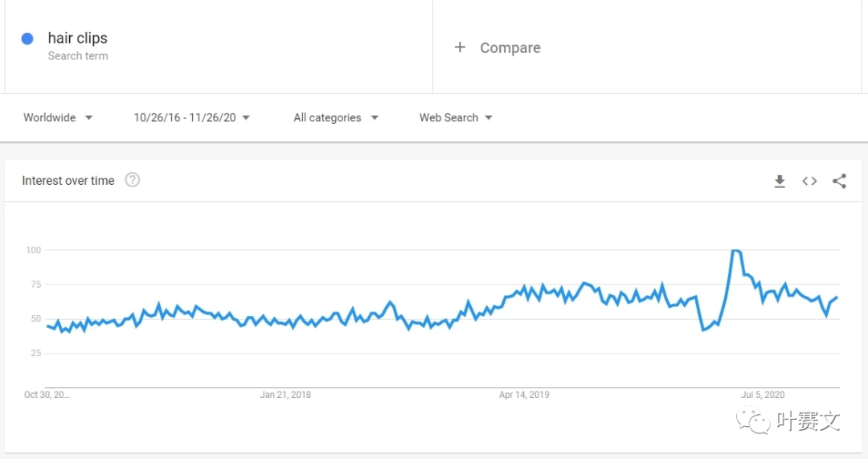This screenshot has width=868, height=459.
Task: Click the Interest over time heading
Action: [x=68, y=181]
